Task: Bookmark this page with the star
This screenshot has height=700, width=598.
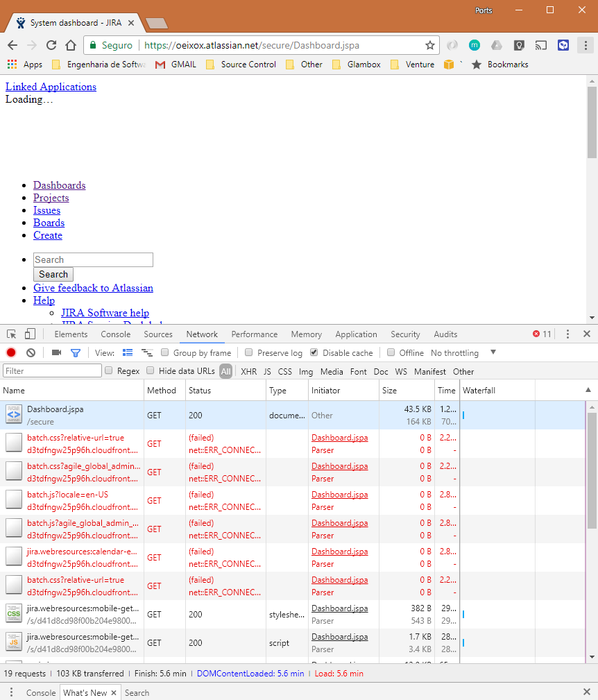Action: 429,45
